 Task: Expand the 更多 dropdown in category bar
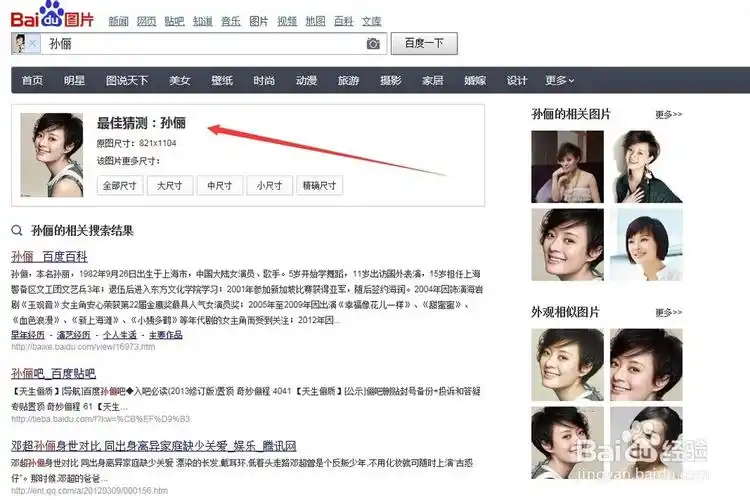[560, 80]
